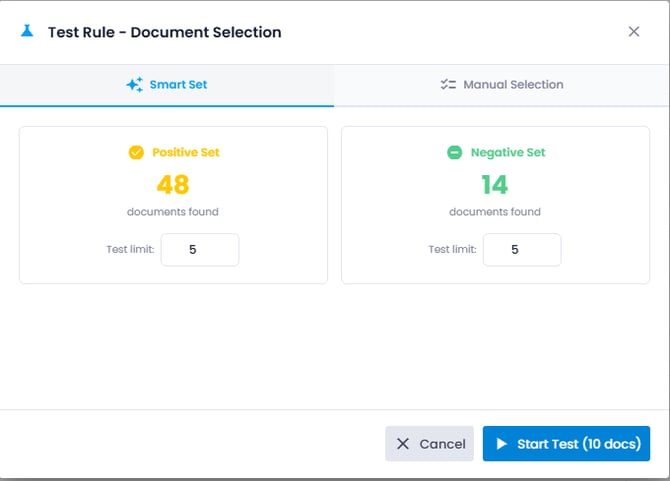The image size is (670, 481).
Task: Click the play triangle on Start Test
Action: pos(502,444)
